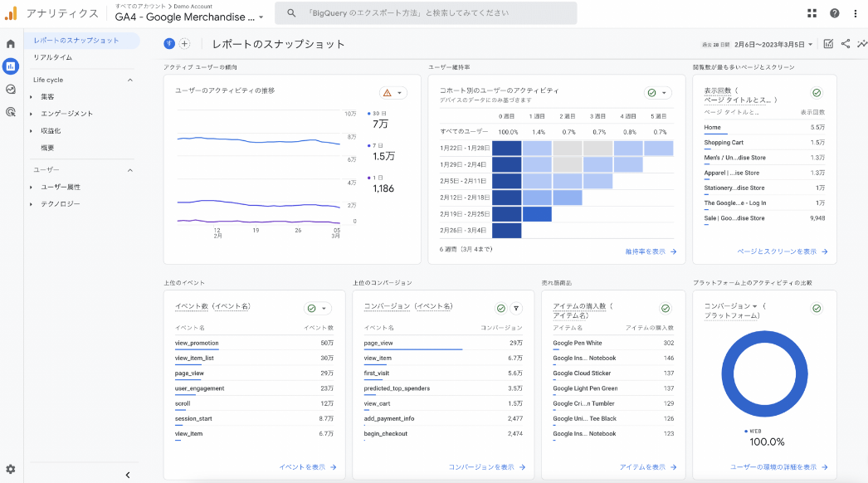Click the check status icon on items card
Viewport: 868px width, 483px height.
666,309
